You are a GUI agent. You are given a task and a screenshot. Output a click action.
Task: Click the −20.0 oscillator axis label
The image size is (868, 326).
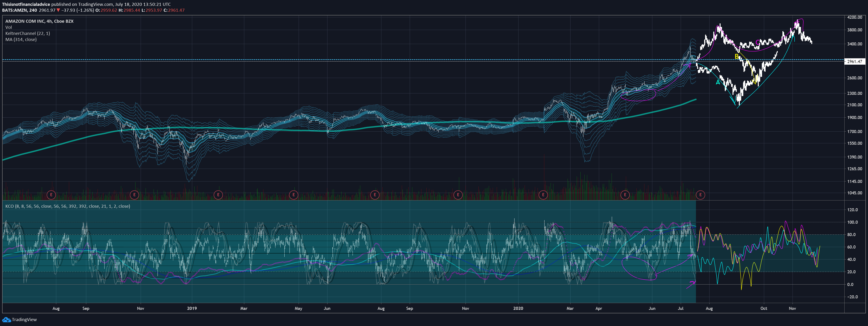pyautogui.click(x=853, y=297)
